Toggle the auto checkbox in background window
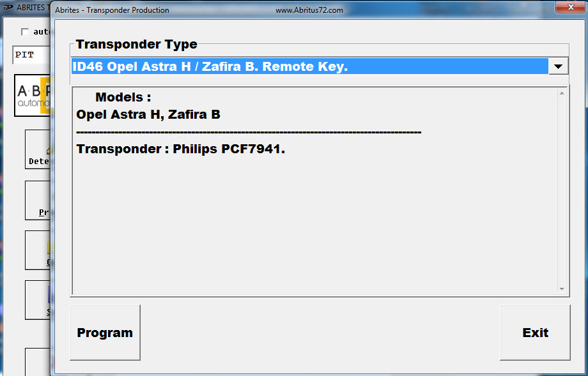Viewport: 588px width, 376px height. click(25, 32)
